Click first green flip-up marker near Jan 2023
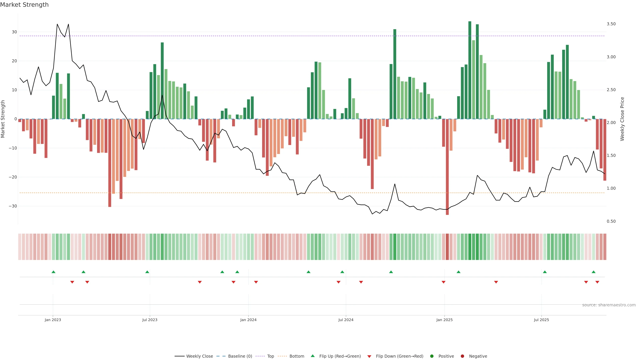 [x=53, y=272]
